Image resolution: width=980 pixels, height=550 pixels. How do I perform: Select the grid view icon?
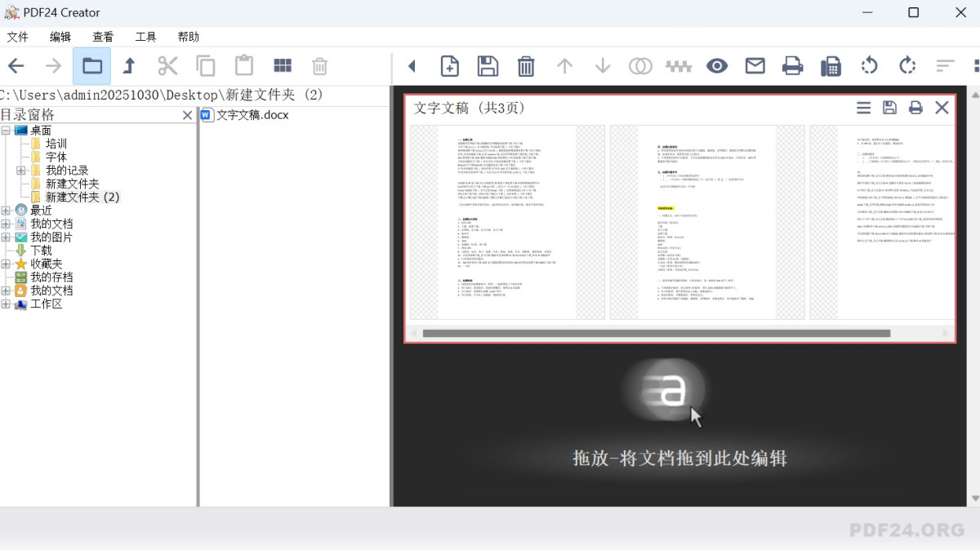click(x=282, y=65)
